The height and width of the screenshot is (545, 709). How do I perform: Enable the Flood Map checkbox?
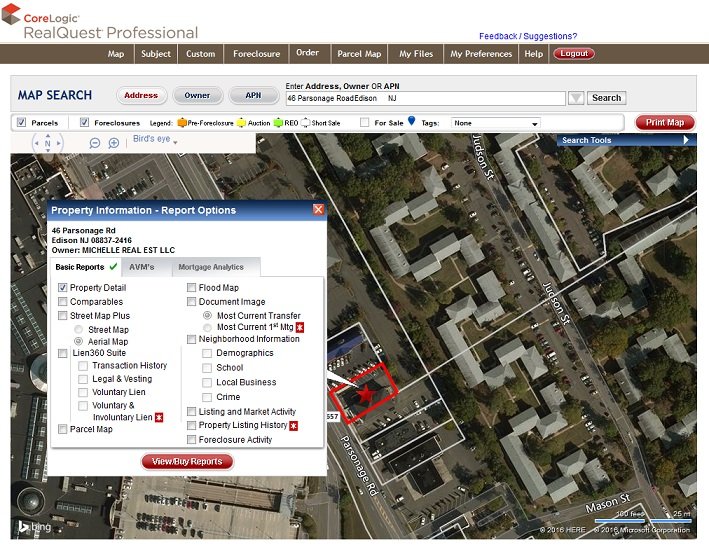pos(192,288)
